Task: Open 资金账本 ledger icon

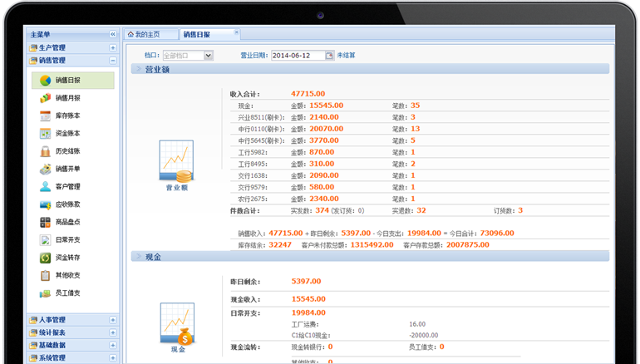Action: click(x=46, y=134)
